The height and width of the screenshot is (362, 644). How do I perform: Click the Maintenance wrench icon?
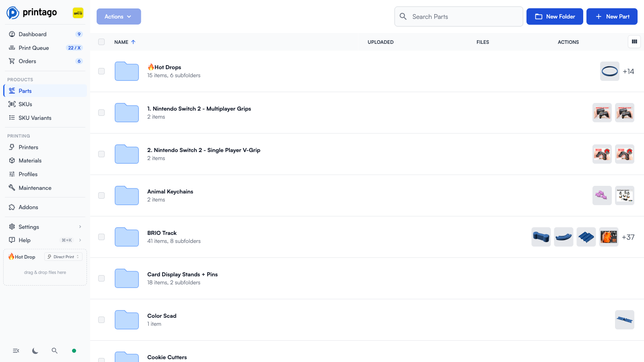[x=12, y=188]
